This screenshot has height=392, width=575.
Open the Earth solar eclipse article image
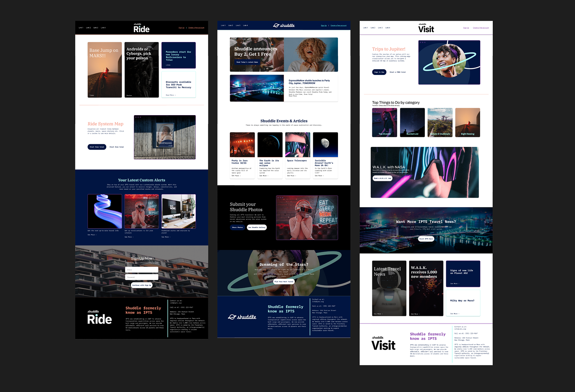click(270, 145)
